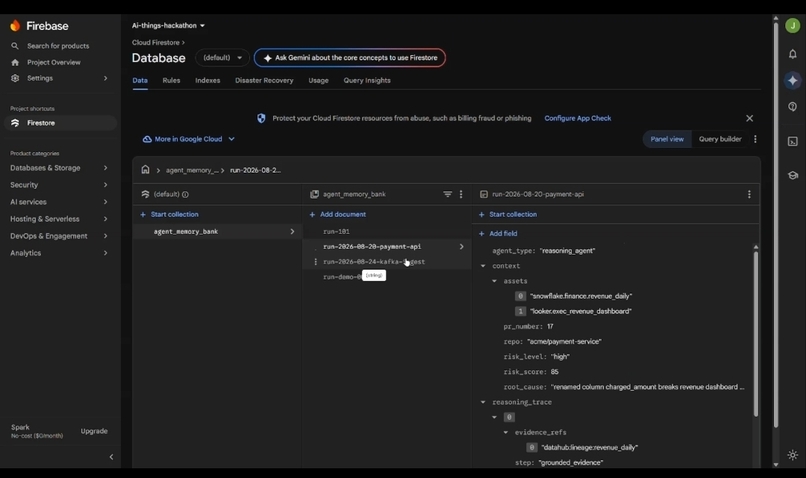The height and width of the screenshot is (478, 806).
Task: Toggle the light/dark theme icon
Action: point(792,455)
